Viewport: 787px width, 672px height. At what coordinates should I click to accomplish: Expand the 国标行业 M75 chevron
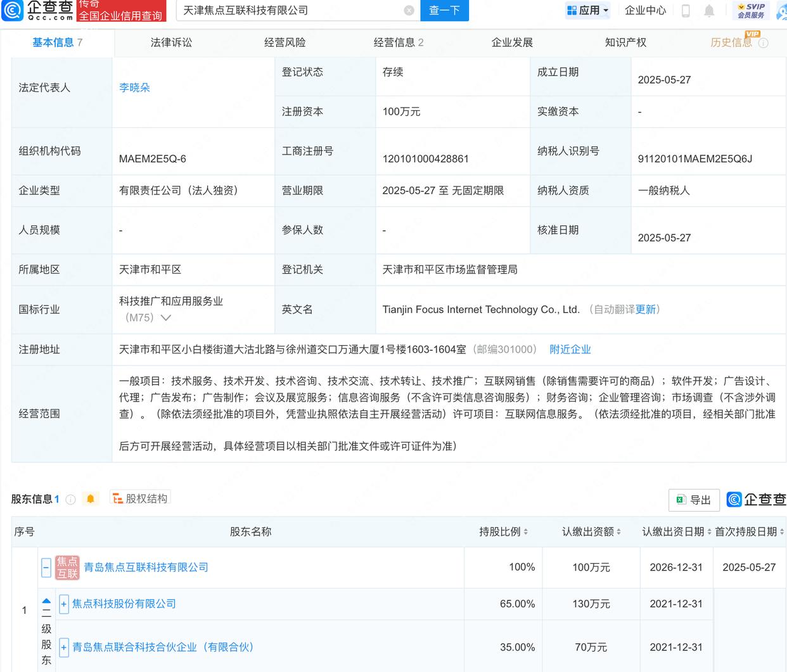(x=166, y=318)
